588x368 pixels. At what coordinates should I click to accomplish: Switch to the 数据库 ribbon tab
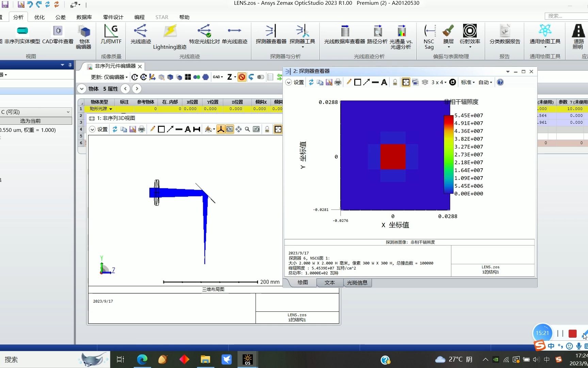point(84,17)
